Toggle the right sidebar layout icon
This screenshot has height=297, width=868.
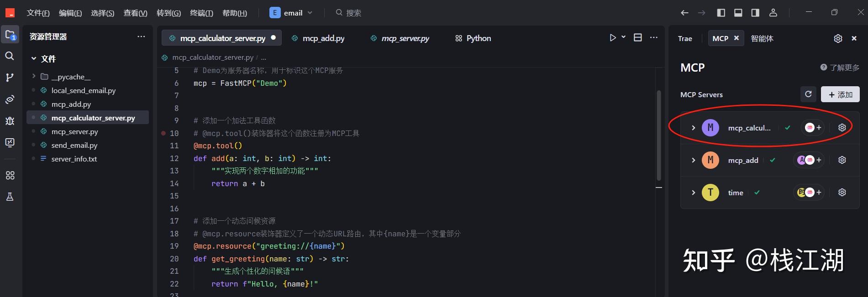755,13
